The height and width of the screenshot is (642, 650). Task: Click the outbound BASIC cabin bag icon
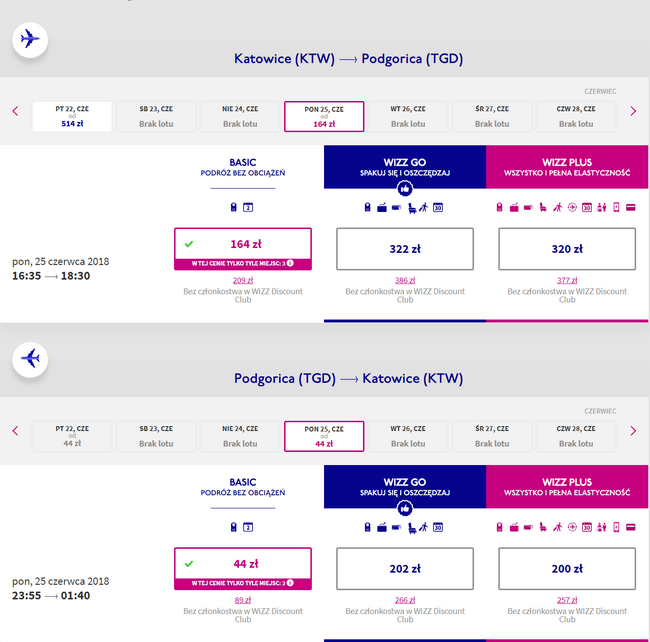[233, 207]
